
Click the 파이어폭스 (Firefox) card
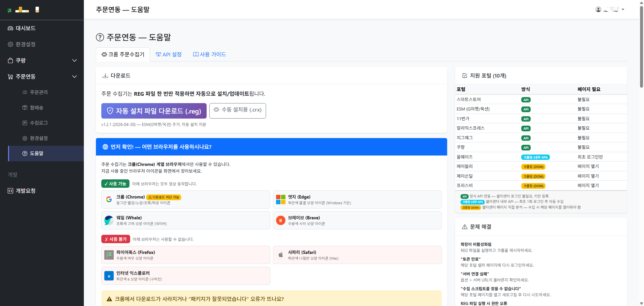(185, 255)
